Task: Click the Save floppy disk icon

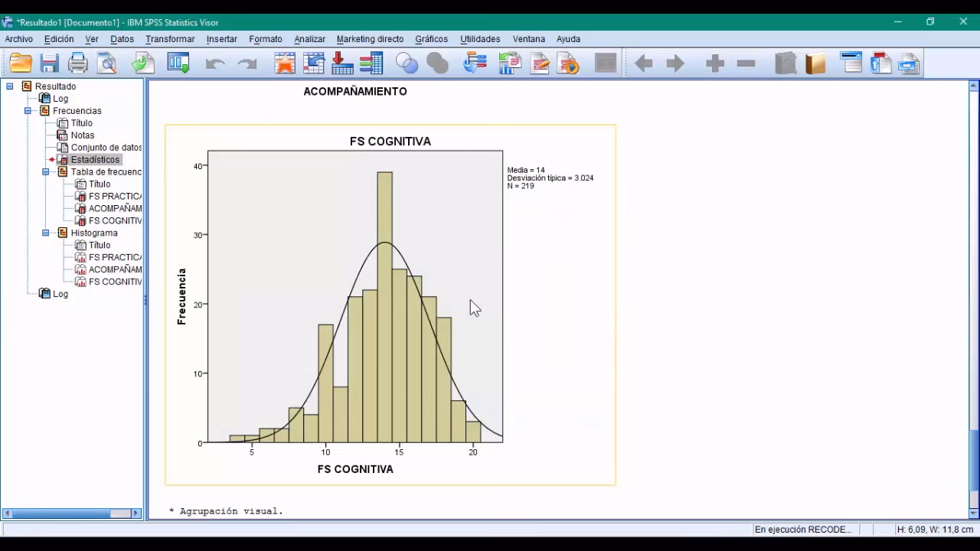Action: pyautogui.click(x=50, y=64)
